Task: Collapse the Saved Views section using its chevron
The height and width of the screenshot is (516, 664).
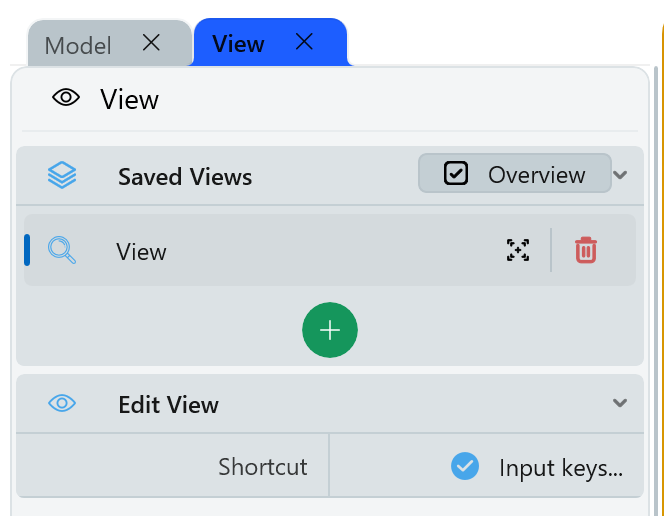Action: point(620,175)
